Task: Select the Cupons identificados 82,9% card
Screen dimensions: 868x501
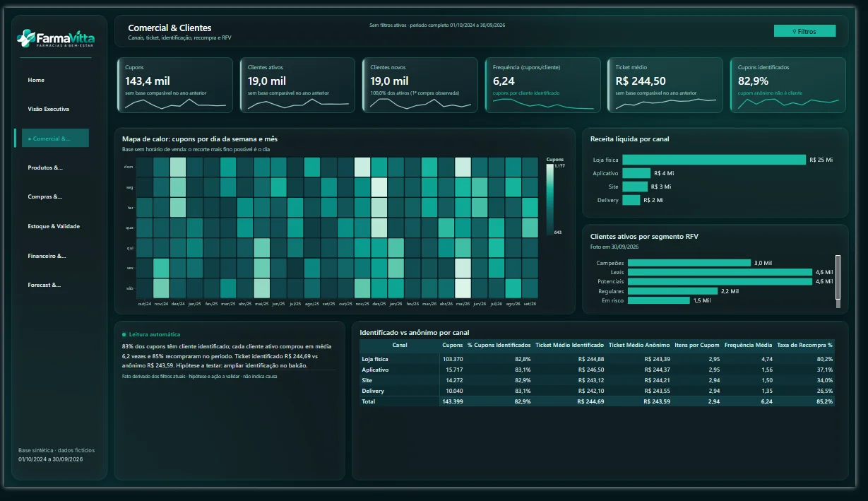Action: click(x=788, y=85)
